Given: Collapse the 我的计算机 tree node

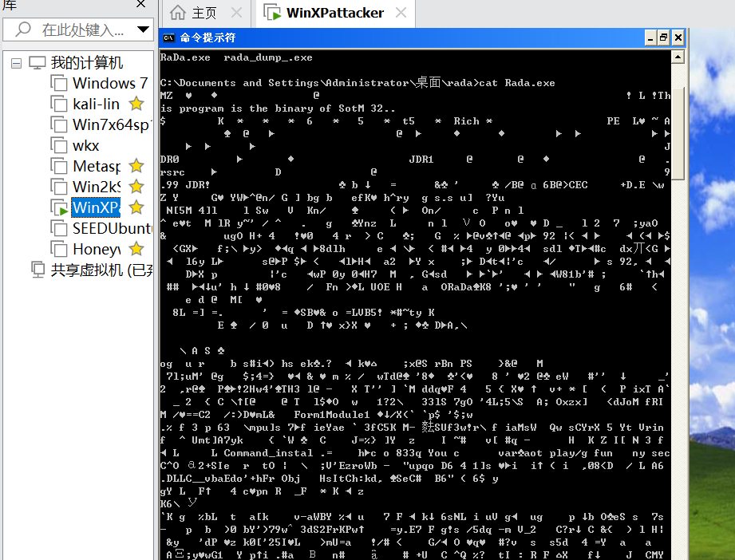Looking at the screenshot, I should [17, 63].
